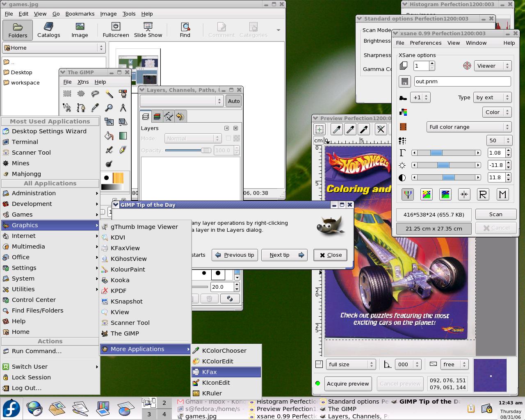This screenshot has height=420, width=525.
Task: Select KFax from More Applications submenu
Action: click(226, 372)
